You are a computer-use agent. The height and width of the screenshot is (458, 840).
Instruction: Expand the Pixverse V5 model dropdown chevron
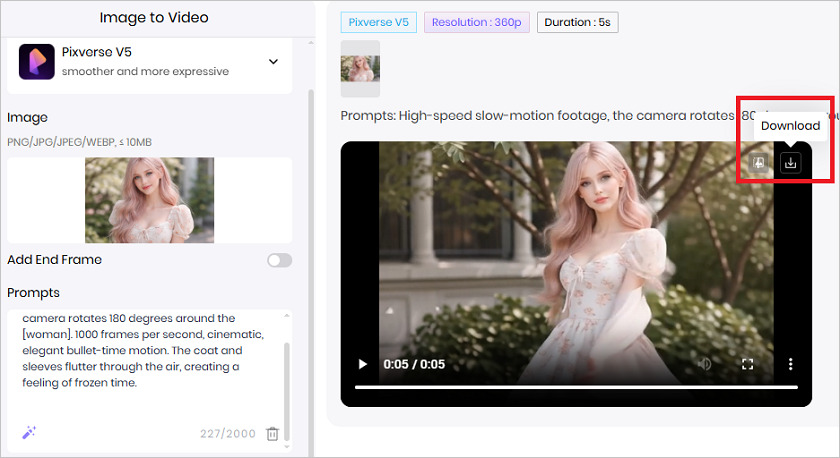click(273, 62)
